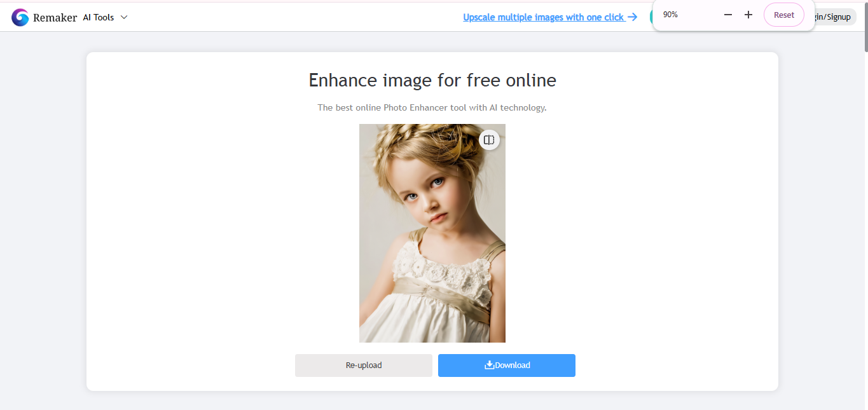Click Reset in the zoom popup
868x410 pixels.
783,14
